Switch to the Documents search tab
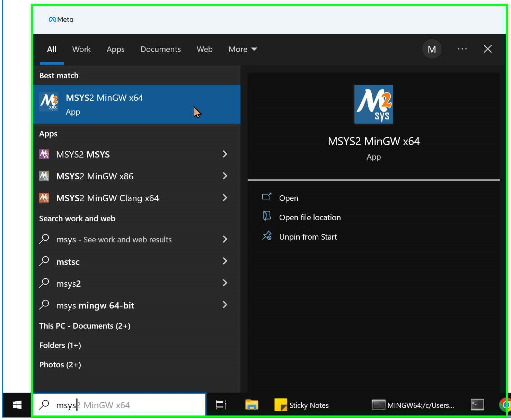The image size is (511, 420). (x=160, y=49)
